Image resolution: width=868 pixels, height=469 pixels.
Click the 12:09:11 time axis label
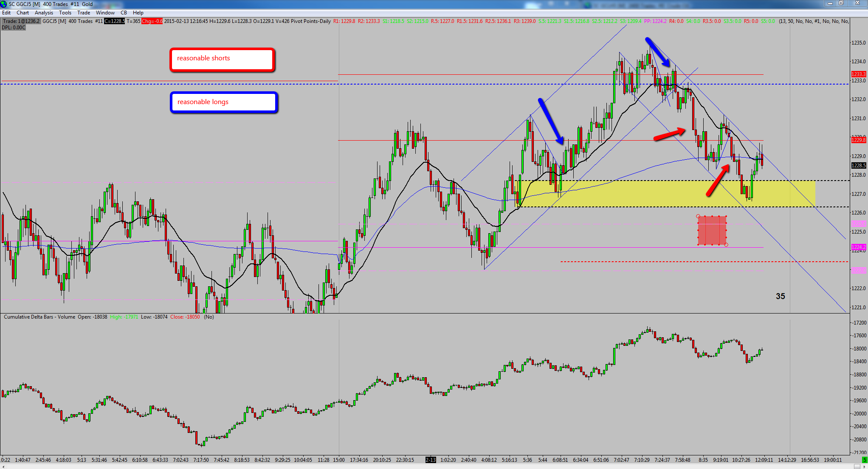click(764, 460)
